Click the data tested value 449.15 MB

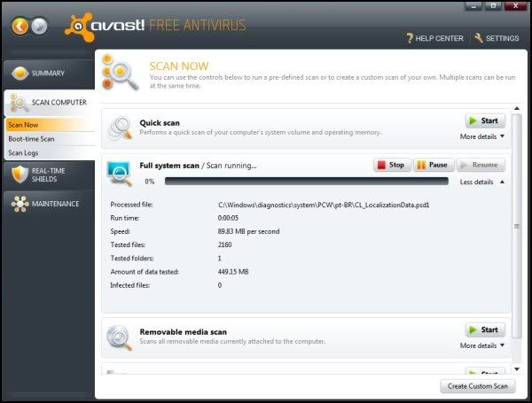233,272
